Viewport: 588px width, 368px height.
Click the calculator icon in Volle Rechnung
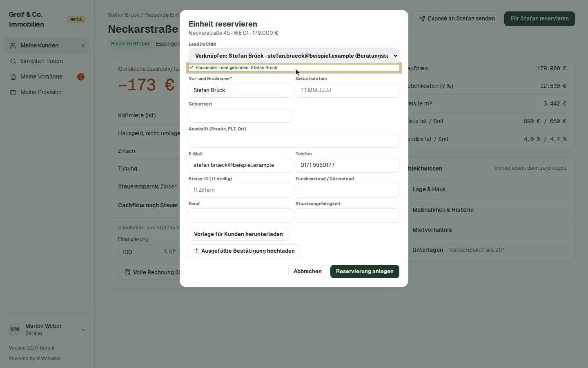127,272
